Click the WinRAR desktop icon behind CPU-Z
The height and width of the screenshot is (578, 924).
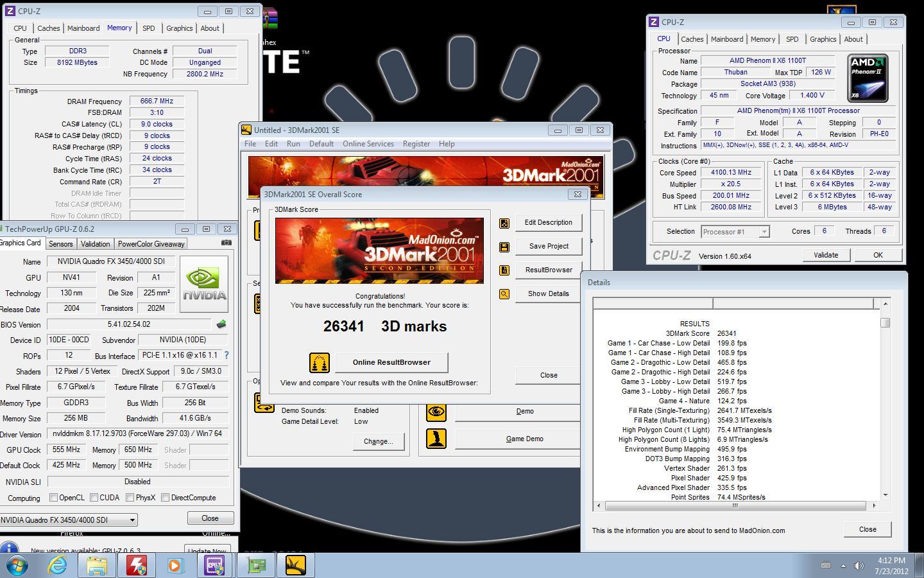pos(269,18)
